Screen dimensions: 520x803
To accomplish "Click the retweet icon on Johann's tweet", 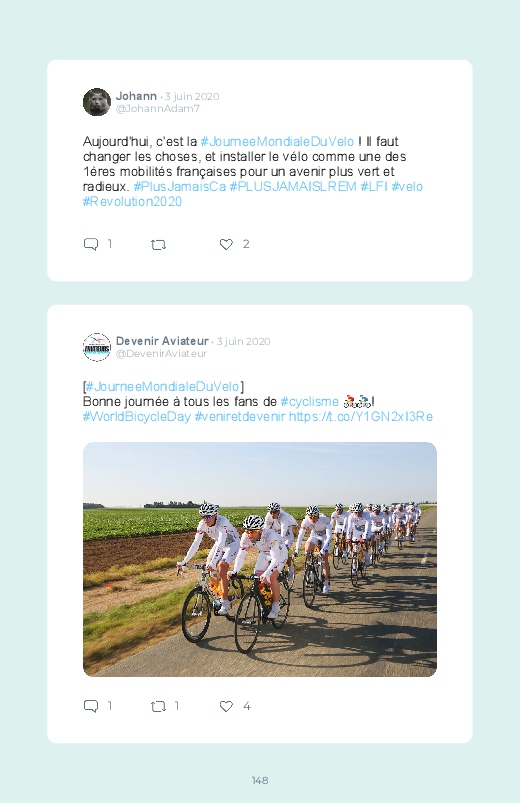I will [158, 245].
